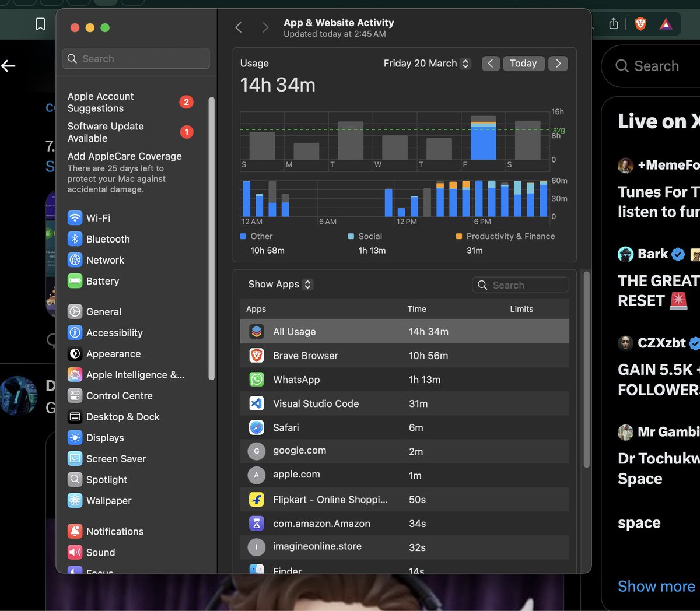Open Bark live space on X

pos(659,278)
